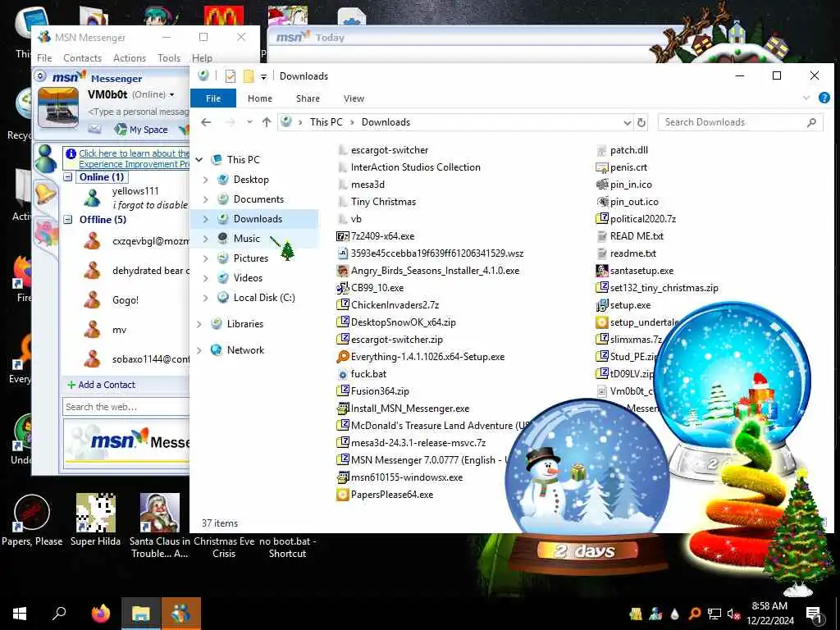This screenshot has height=630, width=840.
Task: Select the PapersPlease64.exe icon
Action: (x=342, y=495)
